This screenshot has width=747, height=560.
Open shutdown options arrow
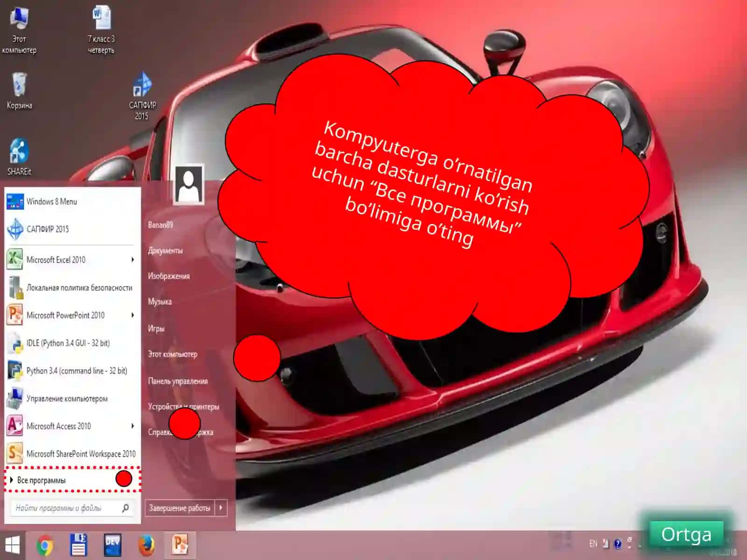coord(221,508)
